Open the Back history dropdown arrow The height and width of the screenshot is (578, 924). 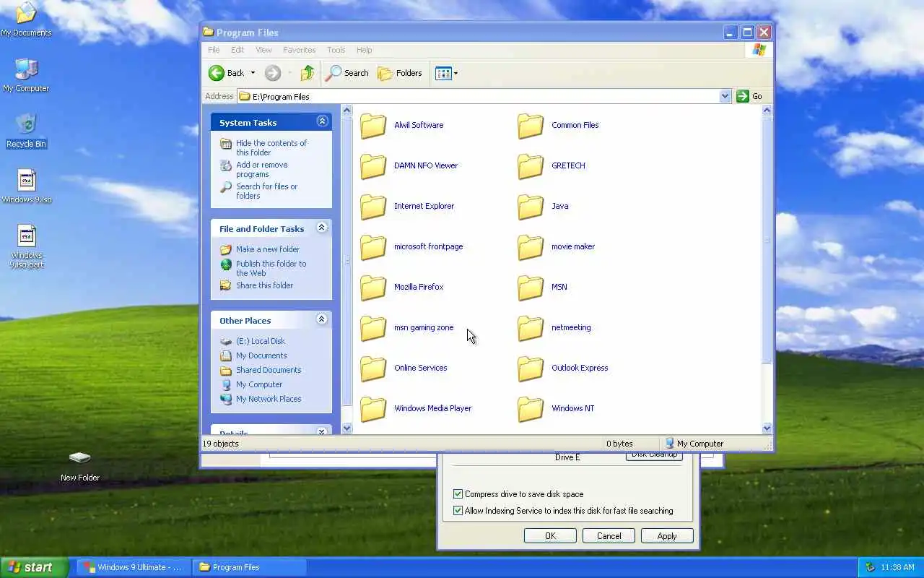point(253,73)
